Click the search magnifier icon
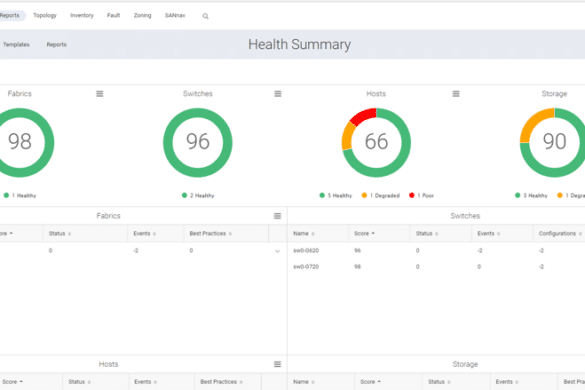Viewport: 585px width, 390px height. [x=205, y=16]
